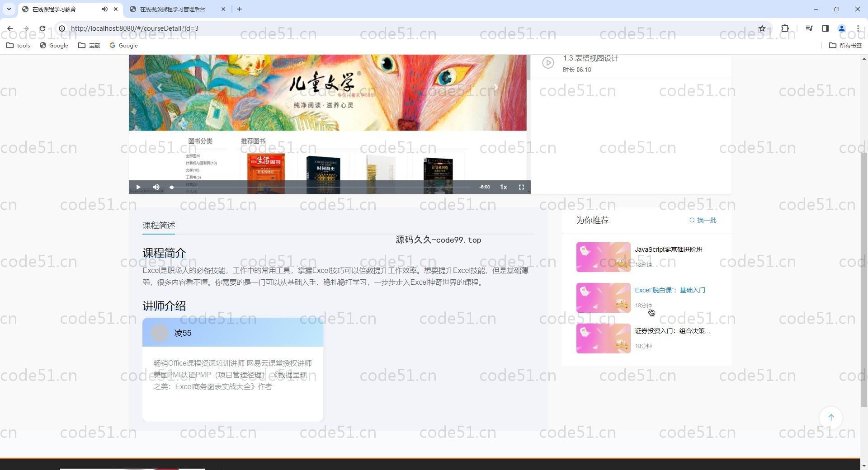868x470 pixels.
Task: Select the 讲师介绍 heading
Action: coord(164,306)
